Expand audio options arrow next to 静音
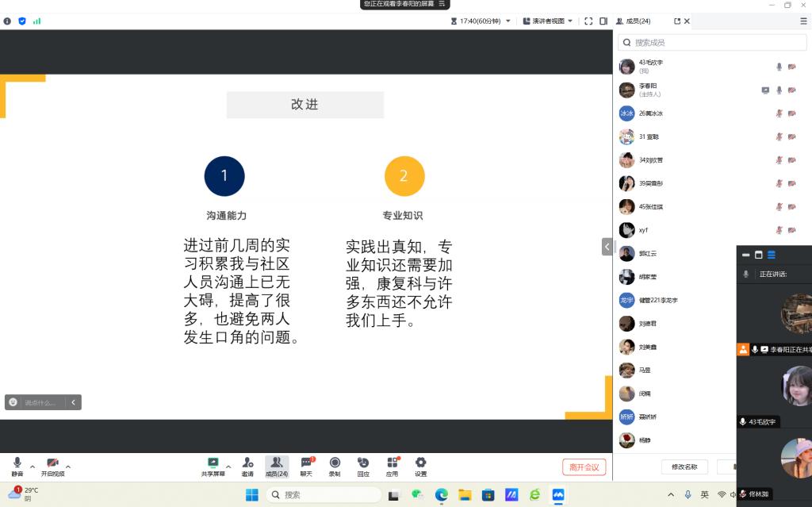This screenshot has width=812, height=507. tap(33, 467)
